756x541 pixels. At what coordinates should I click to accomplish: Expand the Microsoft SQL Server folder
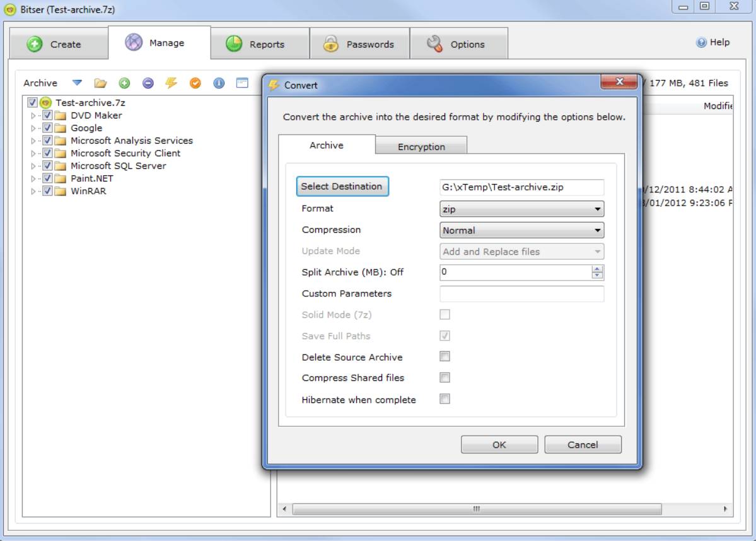(x=34, y=166)
